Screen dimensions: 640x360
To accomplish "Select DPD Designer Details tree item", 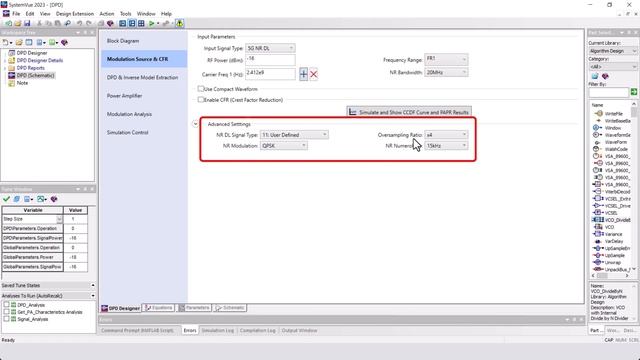I will [x=40, y=60].
